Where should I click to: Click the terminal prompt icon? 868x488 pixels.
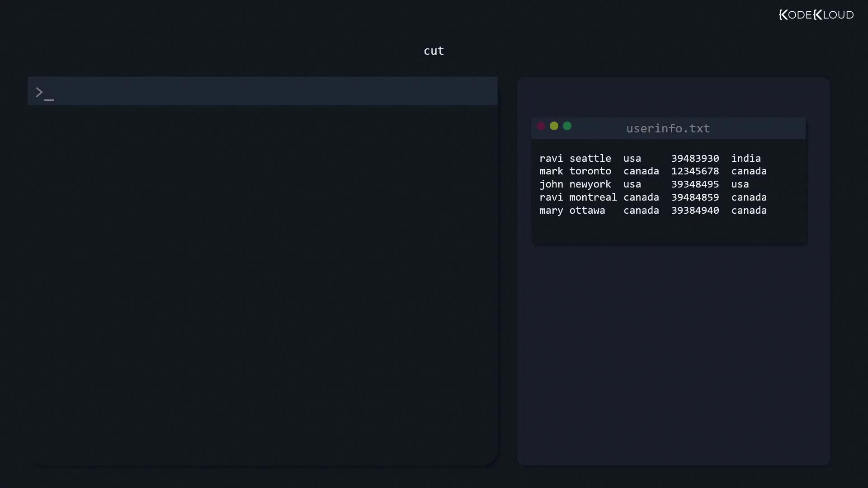pos(44,93)
